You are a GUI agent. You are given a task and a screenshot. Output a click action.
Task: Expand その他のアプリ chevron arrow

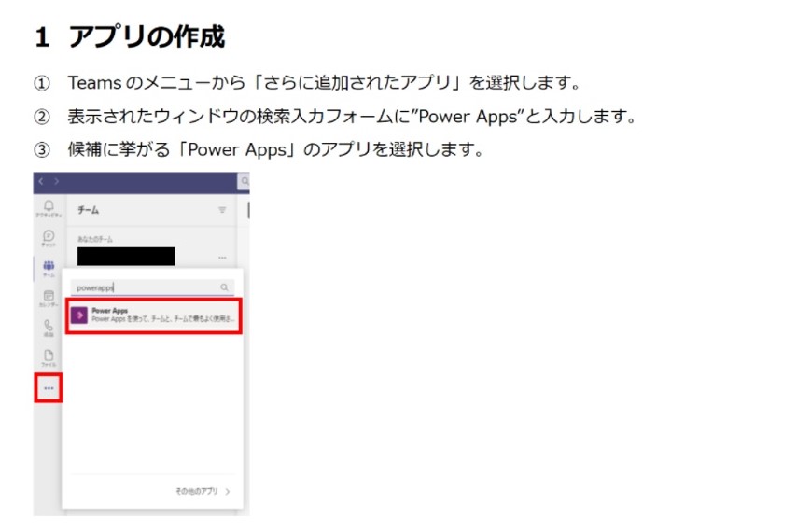tap(228, 490)
